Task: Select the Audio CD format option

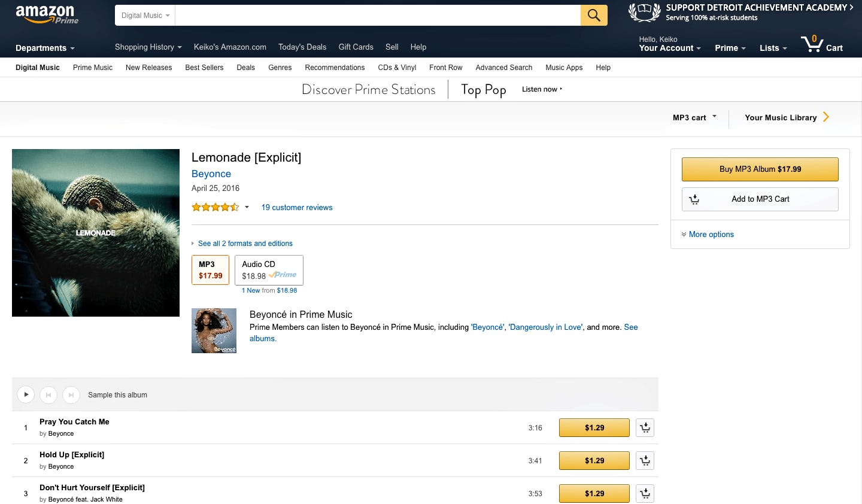Action: pos(269,270)
